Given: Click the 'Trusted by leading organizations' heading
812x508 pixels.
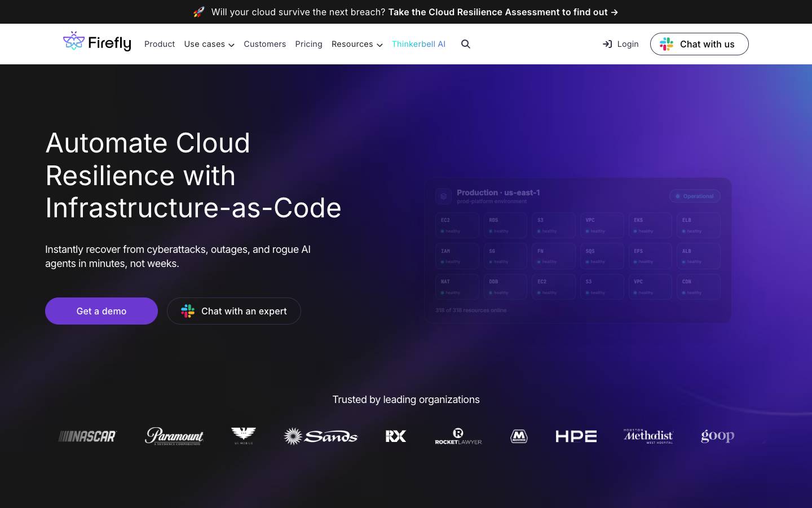Looking at the screenshot, I should [406, 400].
